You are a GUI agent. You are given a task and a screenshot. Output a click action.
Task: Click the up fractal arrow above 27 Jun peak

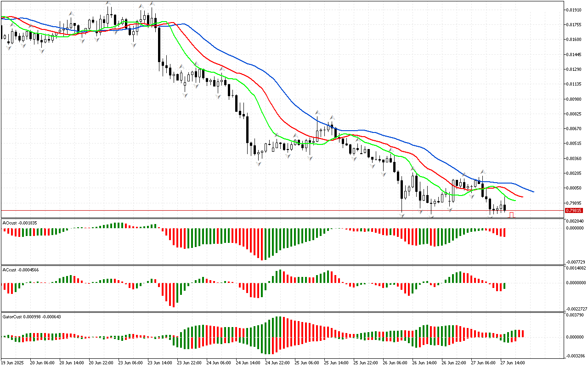click(483, 172)
